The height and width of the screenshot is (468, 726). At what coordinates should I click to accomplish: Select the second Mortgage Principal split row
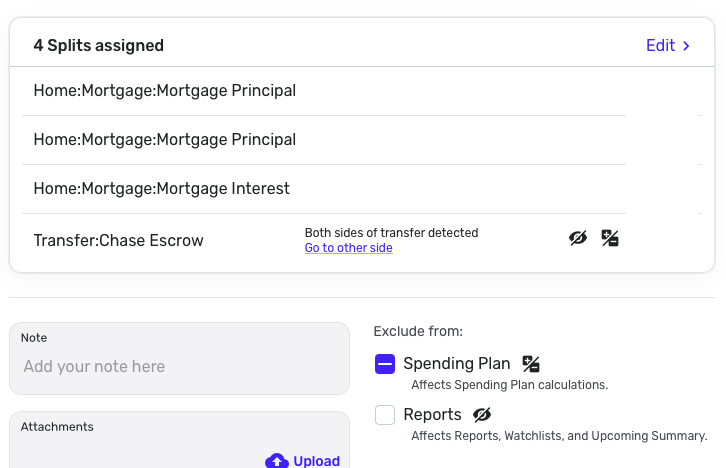pyautogui.click(x=164, y=139)
